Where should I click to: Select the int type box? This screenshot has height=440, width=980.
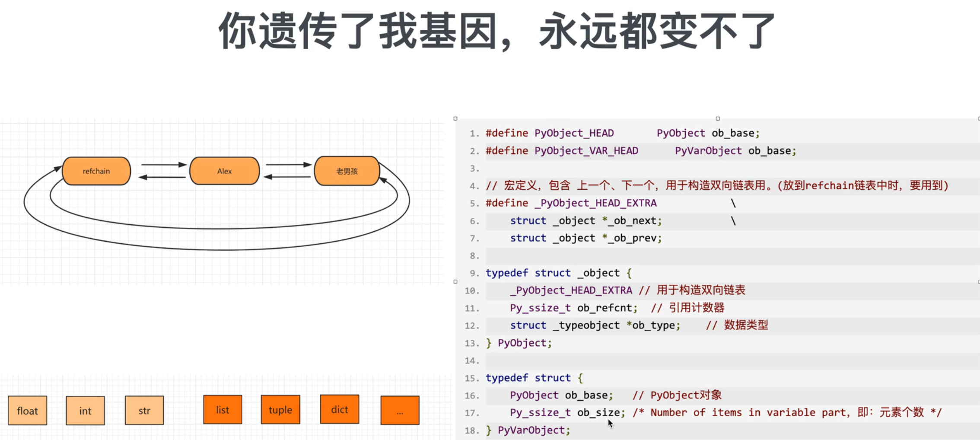point(85,411)
